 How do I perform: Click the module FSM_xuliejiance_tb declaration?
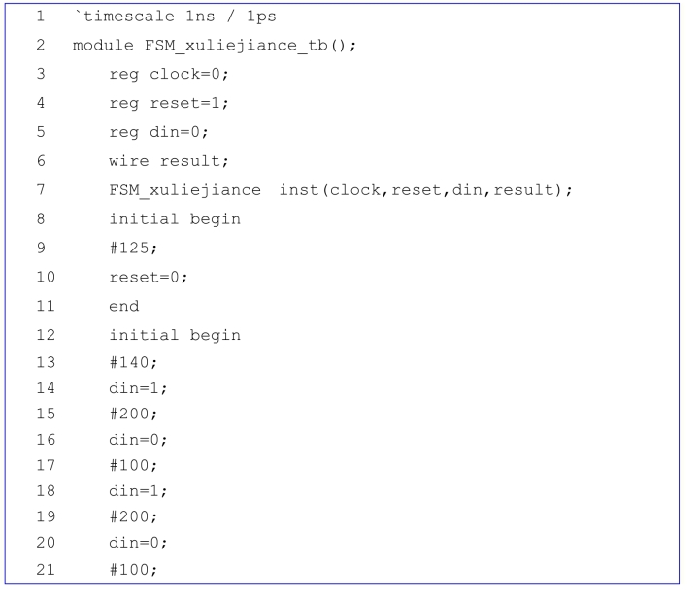tap(214, 46)
